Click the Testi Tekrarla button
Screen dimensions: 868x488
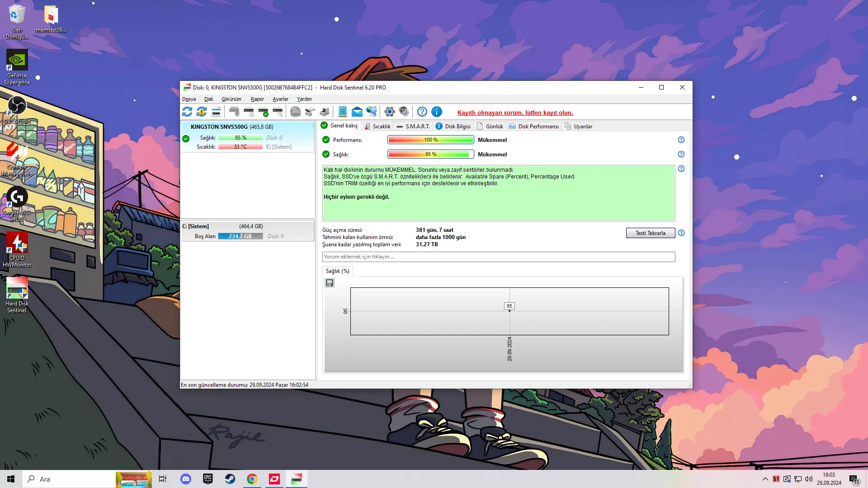pos(650,233)
